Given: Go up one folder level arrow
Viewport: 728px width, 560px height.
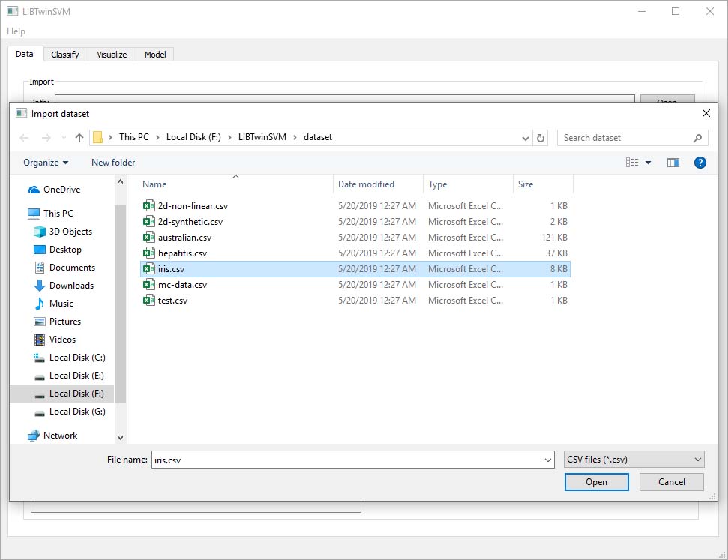Looking at the screenshot, I should click(x=79, y=138).
